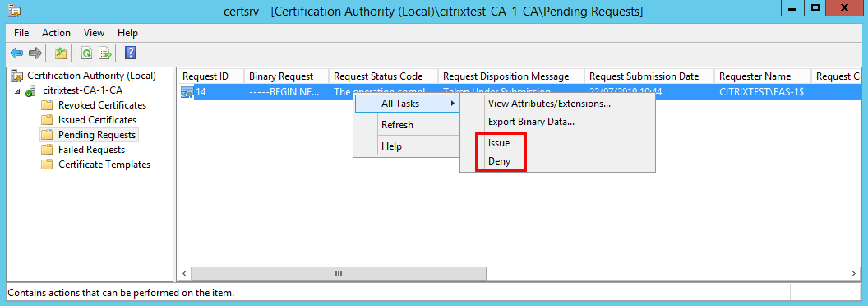Open the Action menu in the menu bar
The height and width of the screenshot is (306, 868).
point(56,33)
